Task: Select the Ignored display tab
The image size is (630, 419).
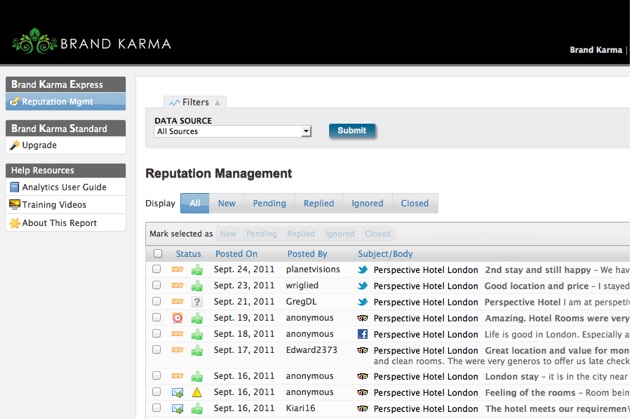Action: (367, 203)
